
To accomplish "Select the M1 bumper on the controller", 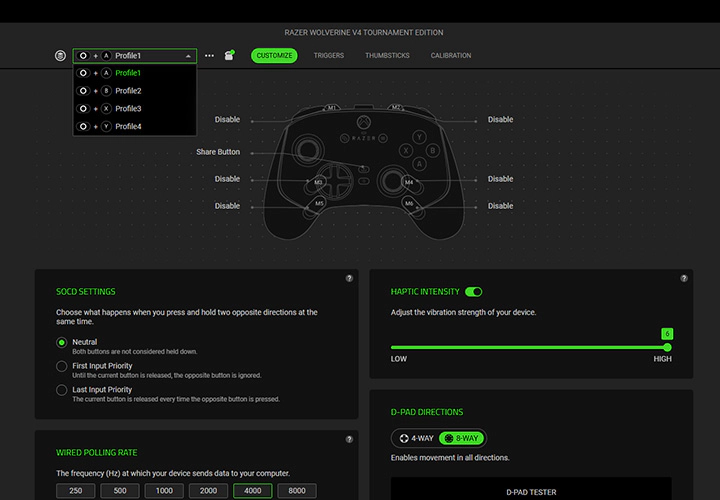I will point(332,108).
